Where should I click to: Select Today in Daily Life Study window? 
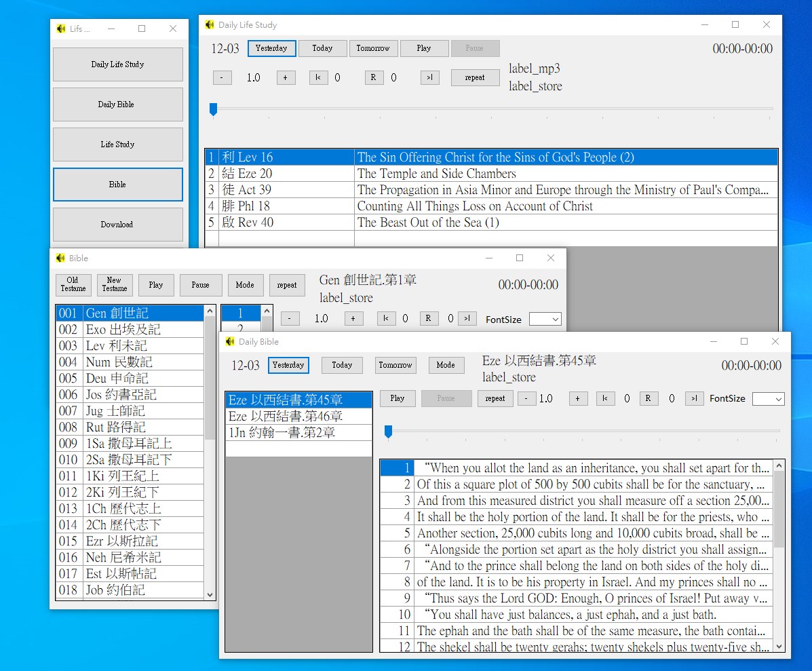point(322,48)
